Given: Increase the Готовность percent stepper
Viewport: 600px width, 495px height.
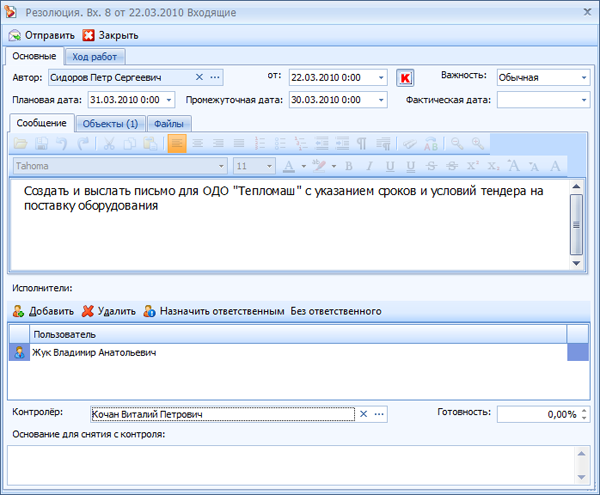Looking at the screenshot, I should [584, 411].
